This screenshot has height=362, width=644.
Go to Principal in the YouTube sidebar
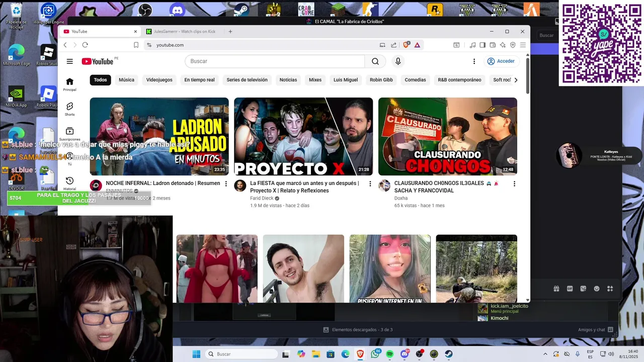tap(69, 84)
